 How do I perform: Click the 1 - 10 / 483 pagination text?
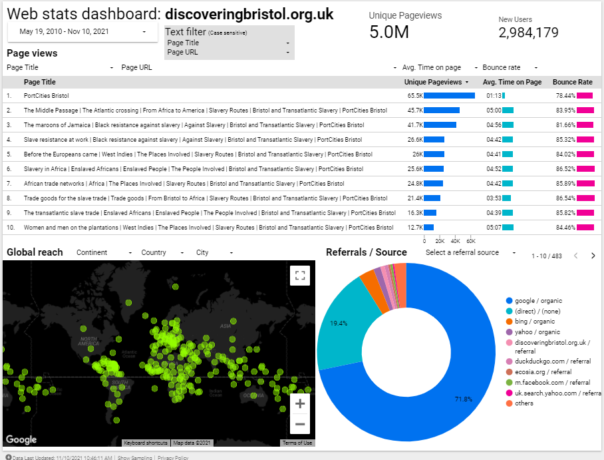click(546, 256)
